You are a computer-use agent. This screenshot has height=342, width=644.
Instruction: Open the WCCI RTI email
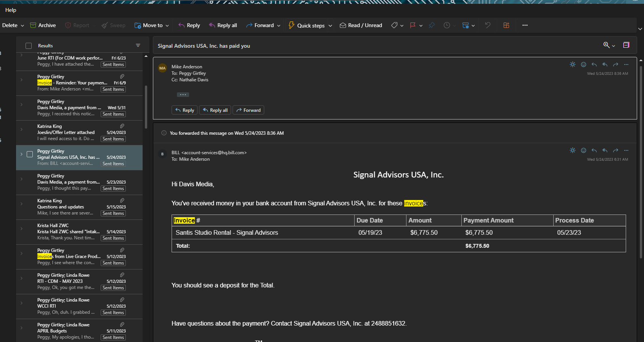pos(79,306)
